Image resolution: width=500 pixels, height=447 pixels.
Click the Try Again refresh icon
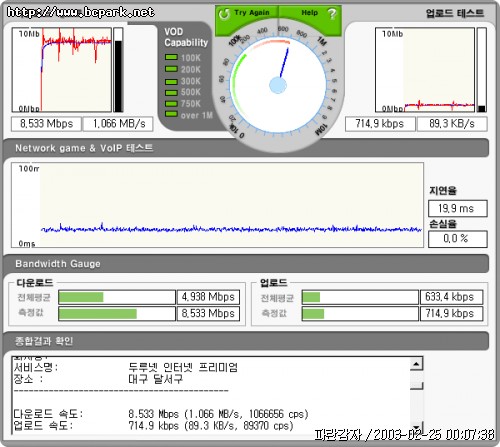pyautogui.click(x=224, y=14)
